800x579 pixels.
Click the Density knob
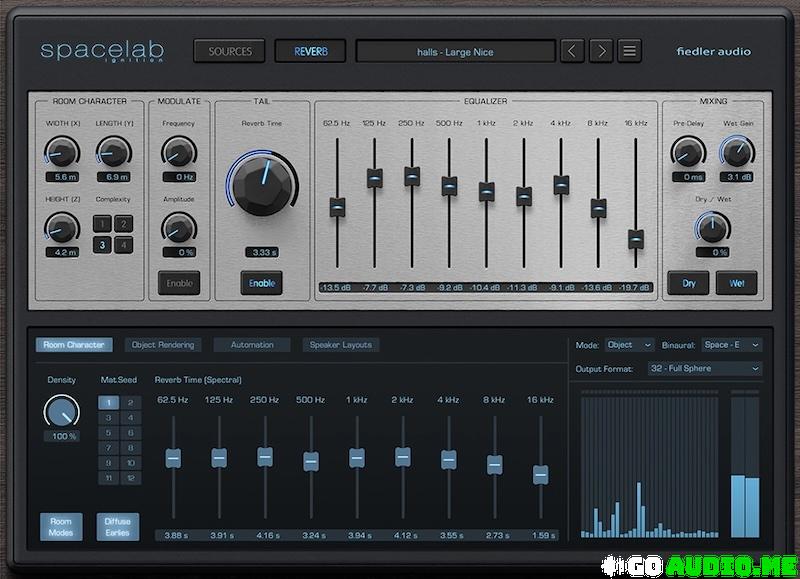(62, 410)
